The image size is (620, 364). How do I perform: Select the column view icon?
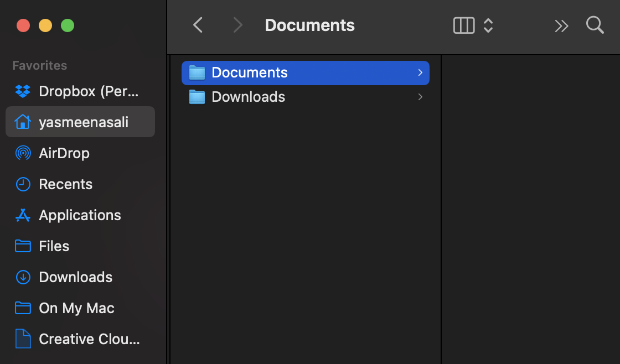tap(463, 25)
